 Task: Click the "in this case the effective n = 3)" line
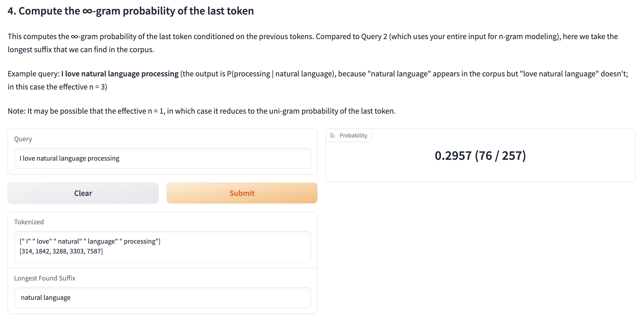pyautogui.click(x=57, y=87)
